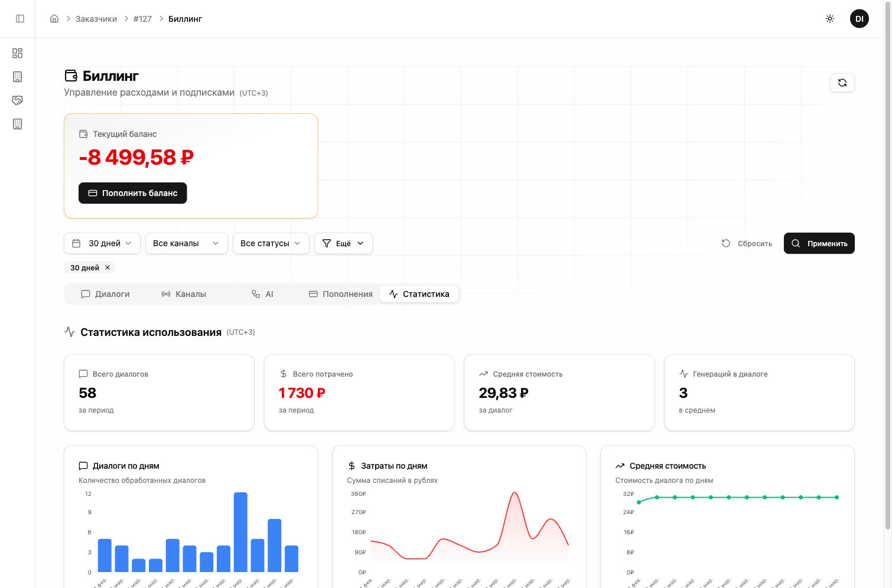Screen dimensions: 892x588
Task: Open the DI user avatar menu
Action: pos(859,19)
